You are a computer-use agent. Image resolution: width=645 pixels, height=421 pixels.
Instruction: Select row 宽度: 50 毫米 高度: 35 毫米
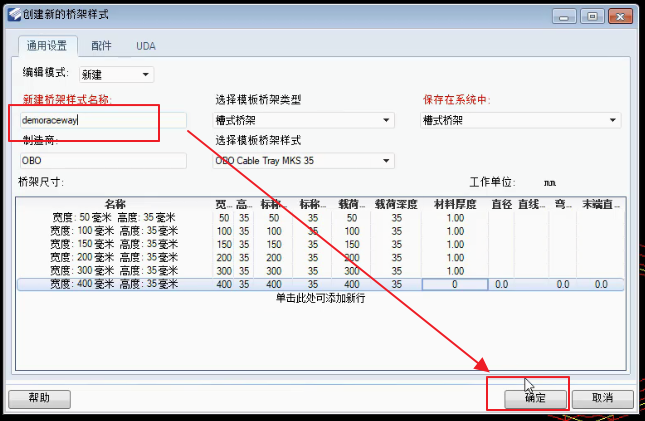point(320,218)
